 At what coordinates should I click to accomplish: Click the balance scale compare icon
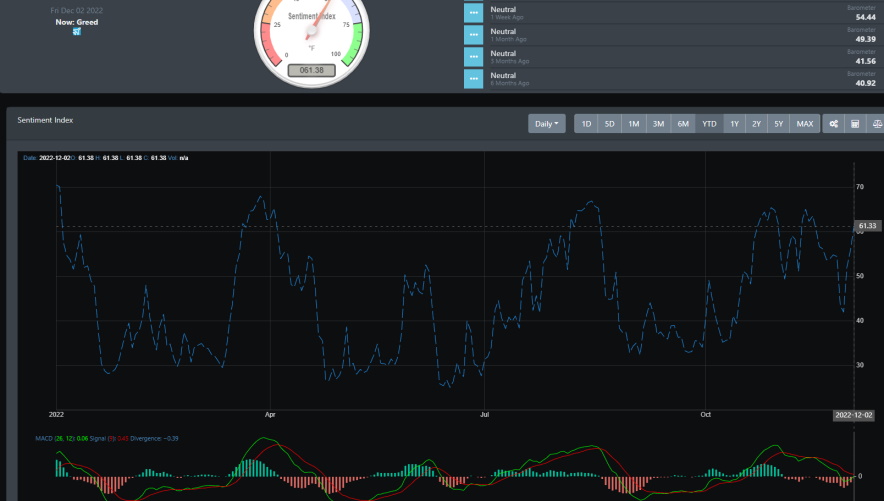876,124
